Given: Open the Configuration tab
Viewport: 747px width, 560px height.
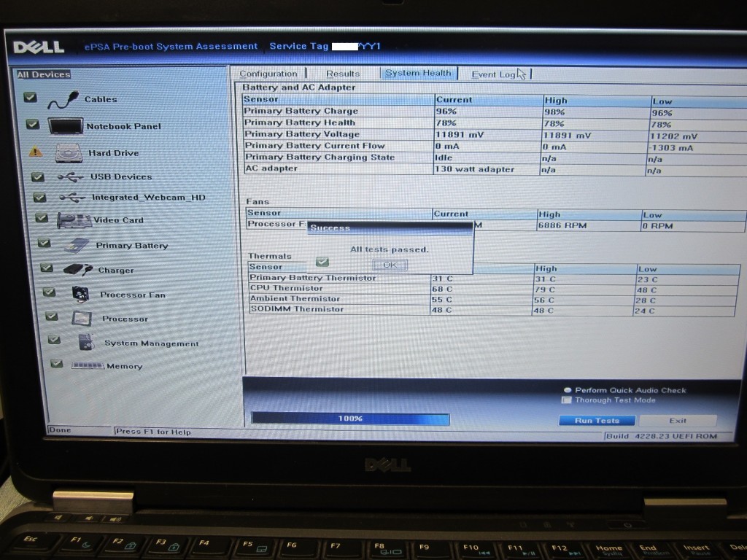Looking at the screenshot, I should point(268,74).
